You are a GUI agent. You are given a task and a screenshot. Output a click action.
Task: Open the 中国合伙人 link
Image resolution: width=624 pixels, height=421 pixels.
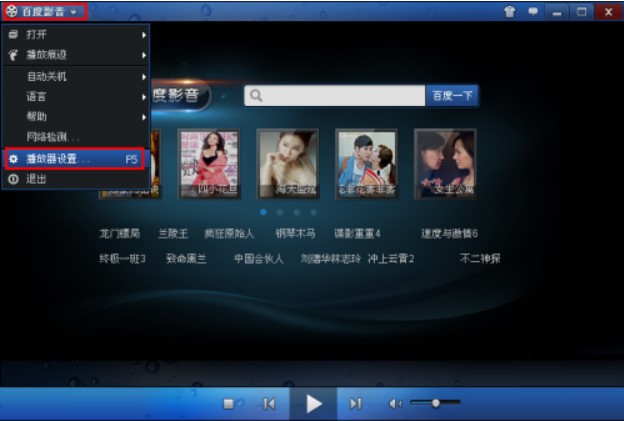click(x=259, y=259)
